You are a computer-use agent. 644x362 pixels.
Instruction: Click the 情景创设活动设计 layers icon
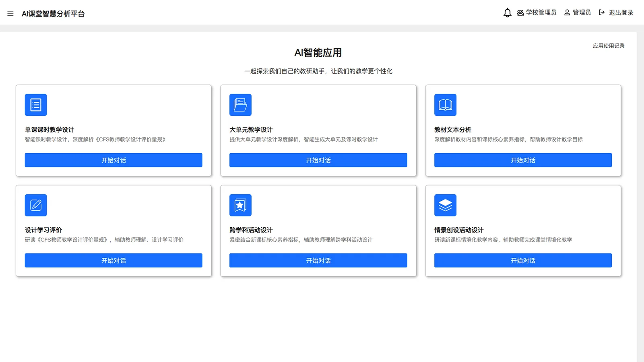445,205
